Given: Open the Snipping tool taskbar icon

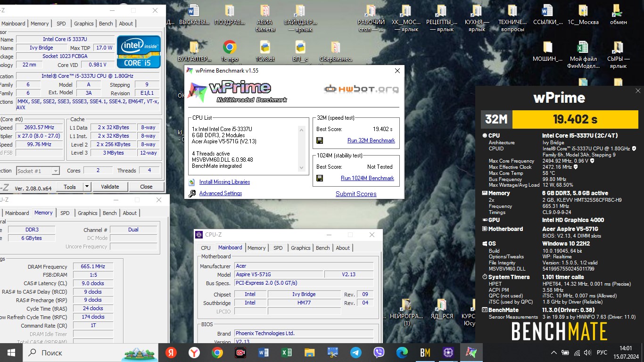Looking at the screenshot, I should (332, 352).
